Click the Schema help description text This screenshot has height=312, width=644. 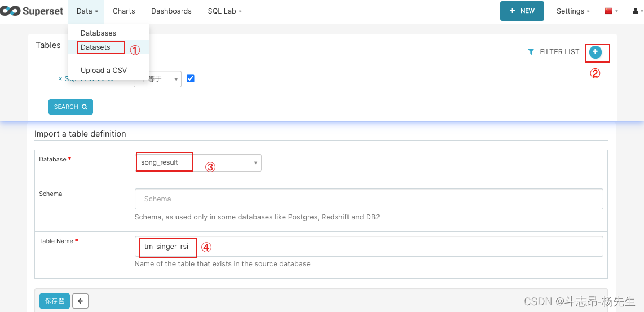[x=257, y=217]
